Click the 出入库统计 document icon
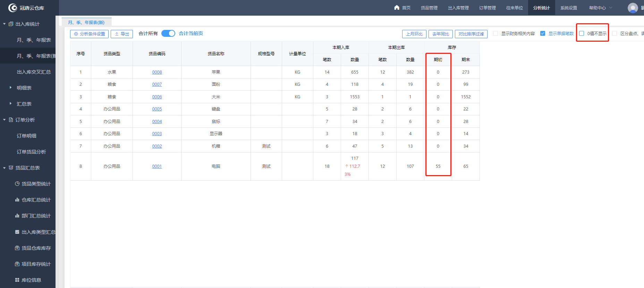The height and width of the screenshot is (288, 644). (x=11, y=24)
